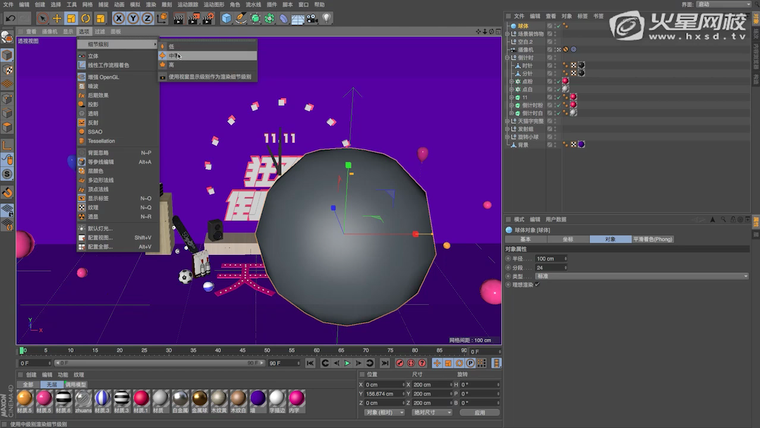760x428 pixels.
Task: Click the Undo arrow icon
Action: click(10, 18)
